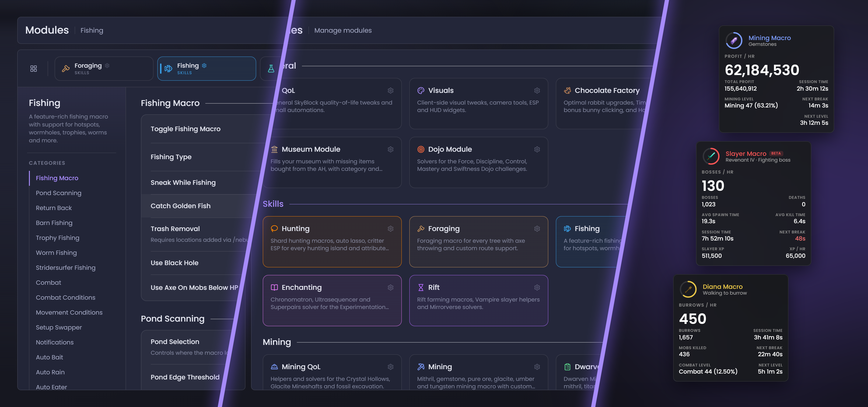Click the Rift hourglass icon

coord(421,287)
